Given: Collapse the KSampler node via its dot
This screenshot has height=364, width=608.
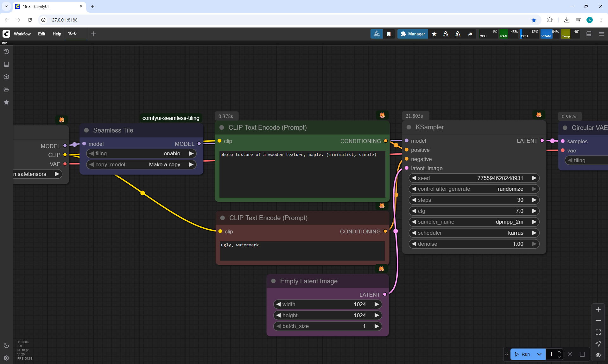Looking at the screenshot, I should point(409,127).
